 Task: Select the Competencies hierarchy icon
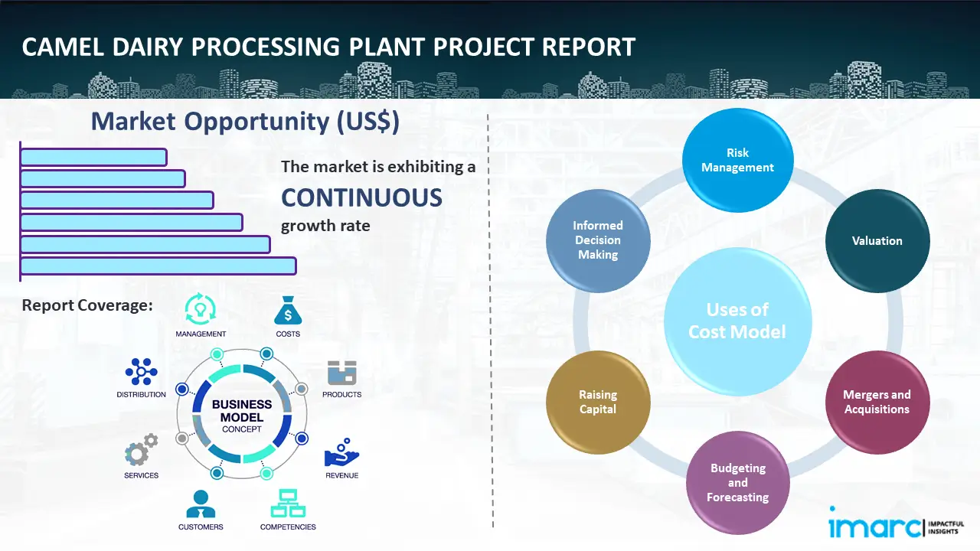click(x=288, y=504)
